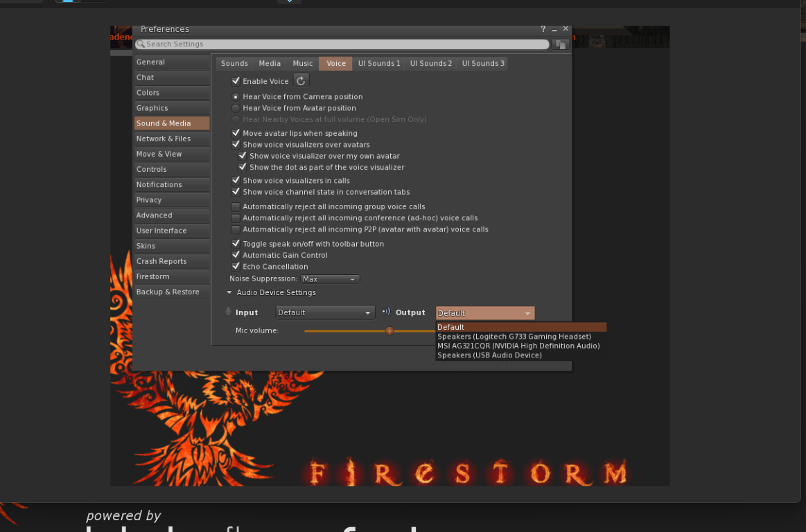Toggle Automatic Gain Control

[x=236, y=255]
